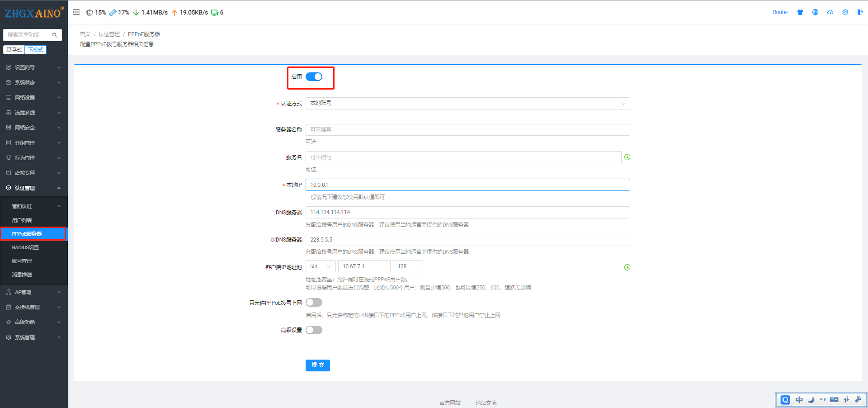Viewport: 868px width, 408px height.
Task: Select 用户列表 in the sidebar menu
Action: (x=22, y=220)
